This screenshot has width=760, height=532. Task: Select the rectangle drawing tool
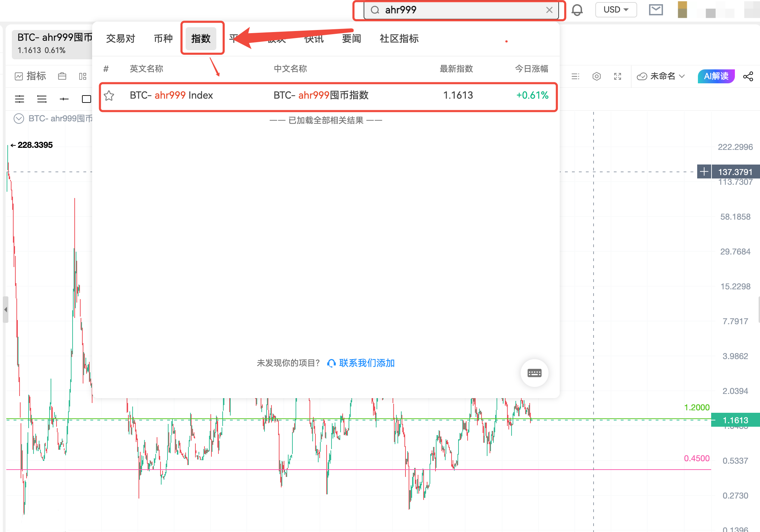coord(86,99)
